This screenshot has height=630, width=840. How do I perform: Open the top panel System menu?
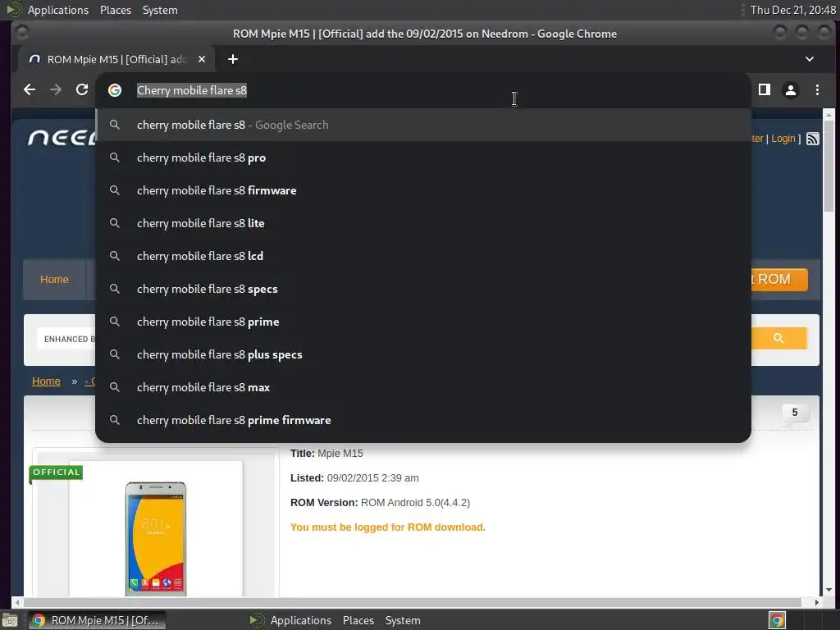click(160, 10)
